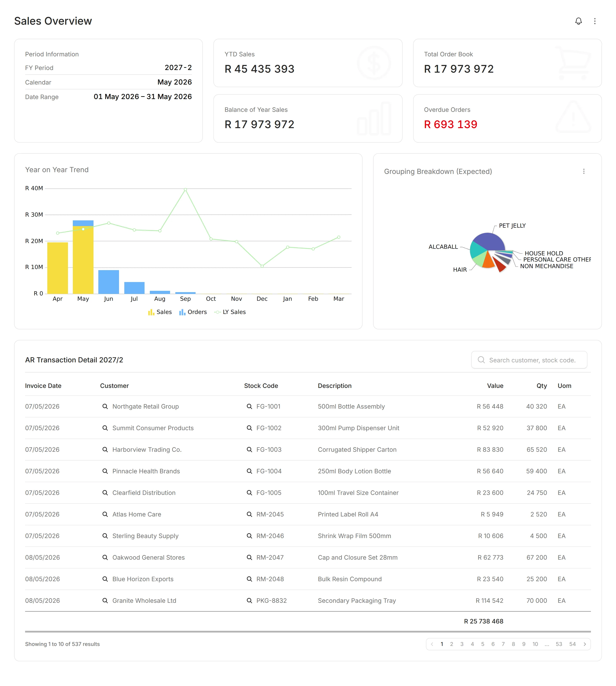The height and width of the screenshot is (686, 616).
Task: Select the Harborview Trading Co. customer name
Action: [147, 450]
